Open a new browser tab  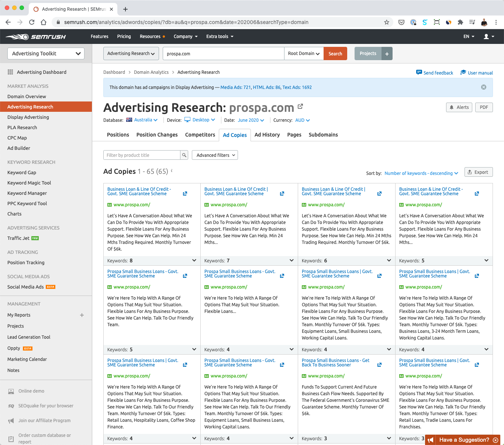[x=125, y=9]
